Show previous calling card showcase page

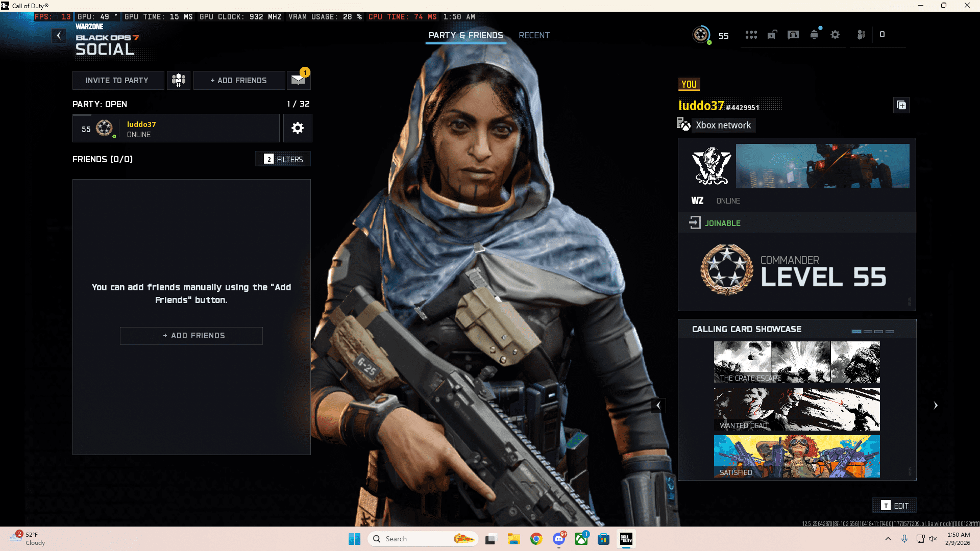click(x=658, y=406)
